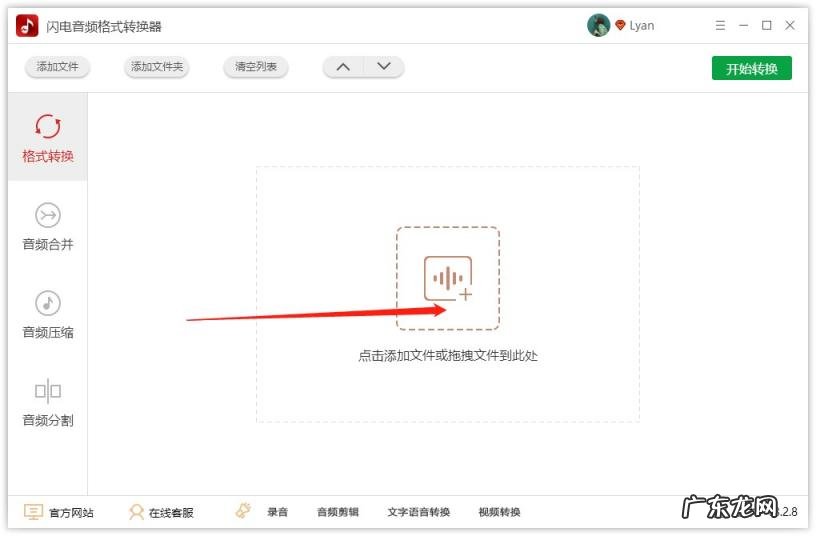The height and width of the screenshot is (536, 816).
Task: Go to 音频分割 in the sidebar
Action: [x=47, y=402]
